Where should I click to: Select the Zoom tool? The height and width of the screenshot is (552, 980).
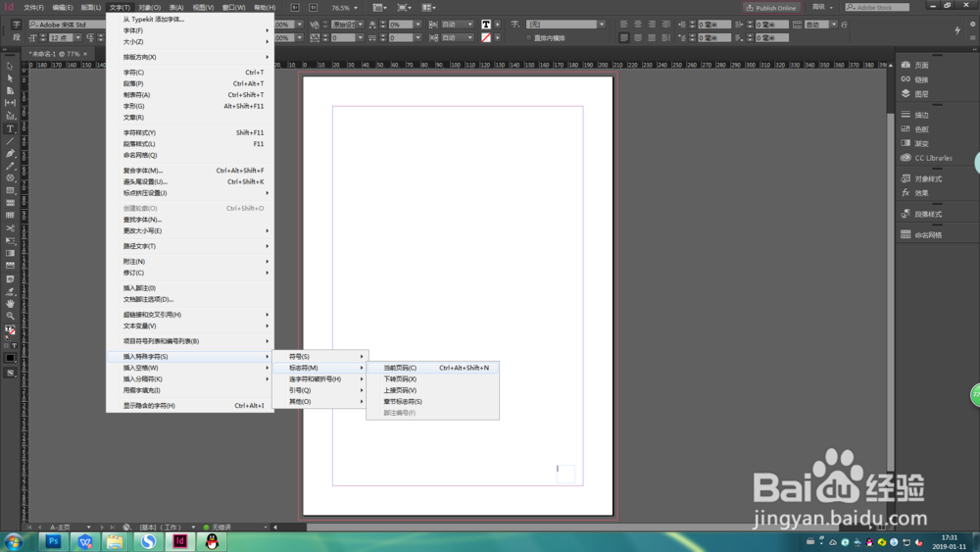[x=10, y=317]
